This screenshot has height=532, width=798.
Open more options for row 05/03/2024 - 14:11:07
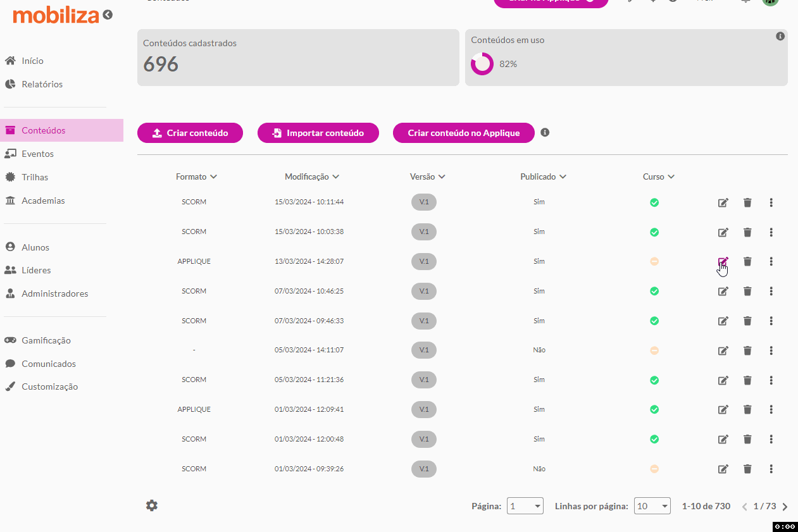[771, 350]
